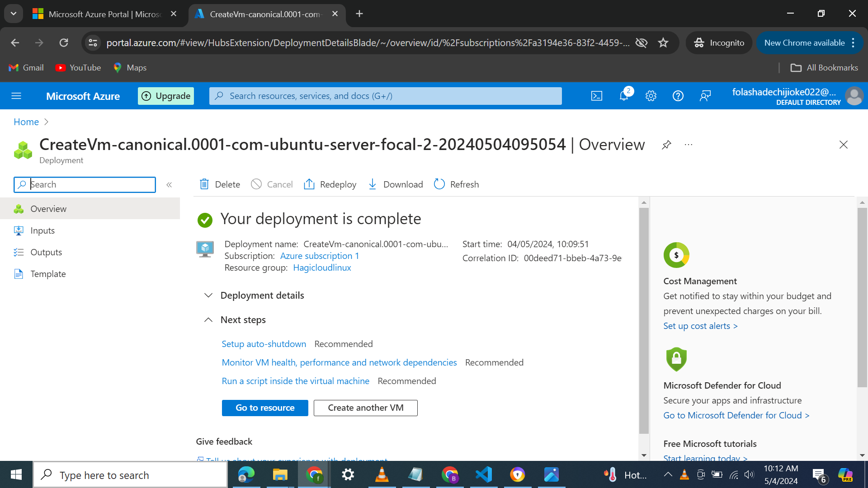Download the deployment template
This screenshot has width=868, height=488.
396,184
